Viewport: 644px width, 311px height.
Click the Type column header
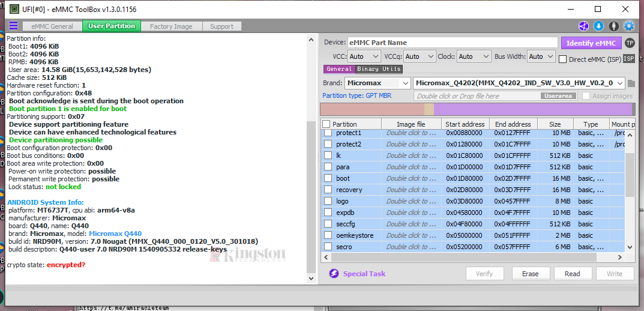coord(591,124)
